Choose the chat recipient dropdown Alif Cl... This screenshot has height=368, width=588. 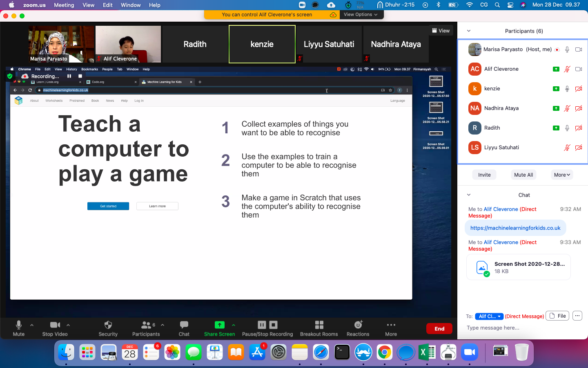pyautogui.click(x=490, y=316)
